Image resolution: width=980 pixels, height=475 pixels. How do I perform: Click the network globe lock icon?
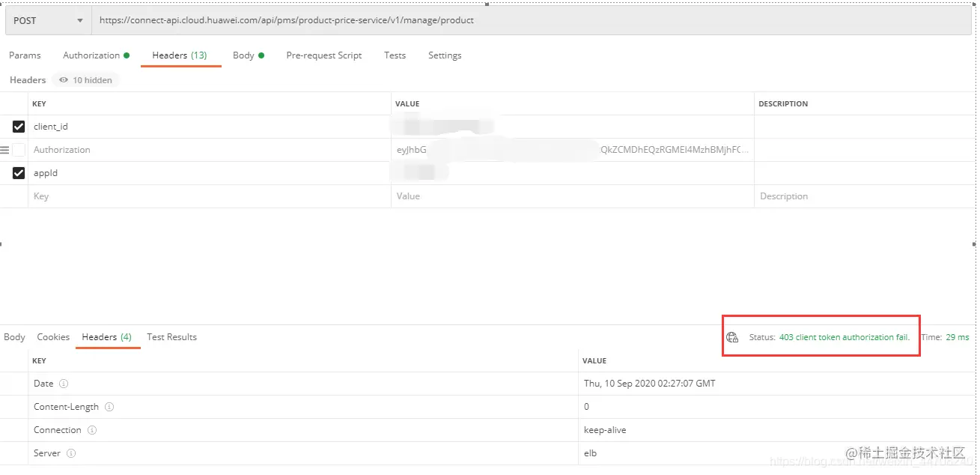[732, 337]
